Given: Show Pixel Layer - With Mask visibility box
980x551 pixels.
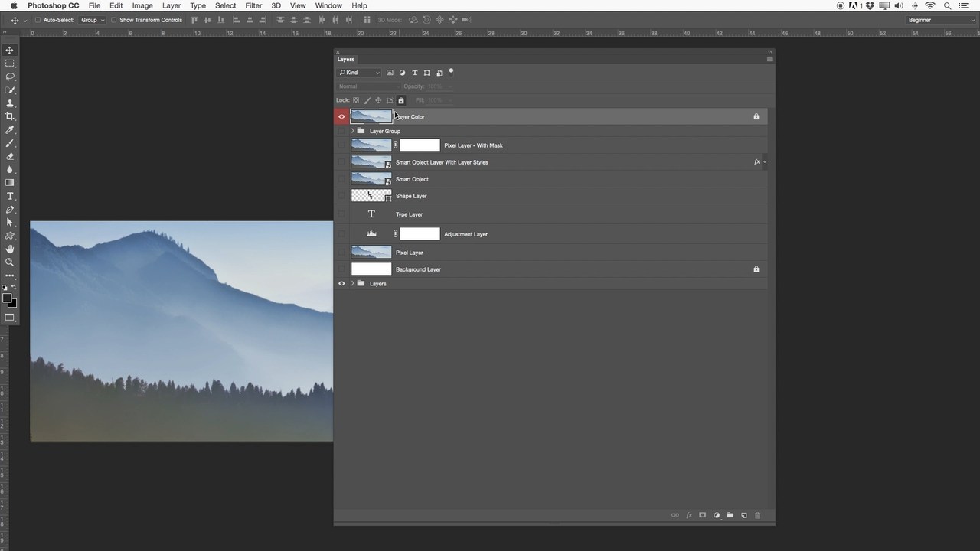Looking at the screenshot, I should pos(341,145).
